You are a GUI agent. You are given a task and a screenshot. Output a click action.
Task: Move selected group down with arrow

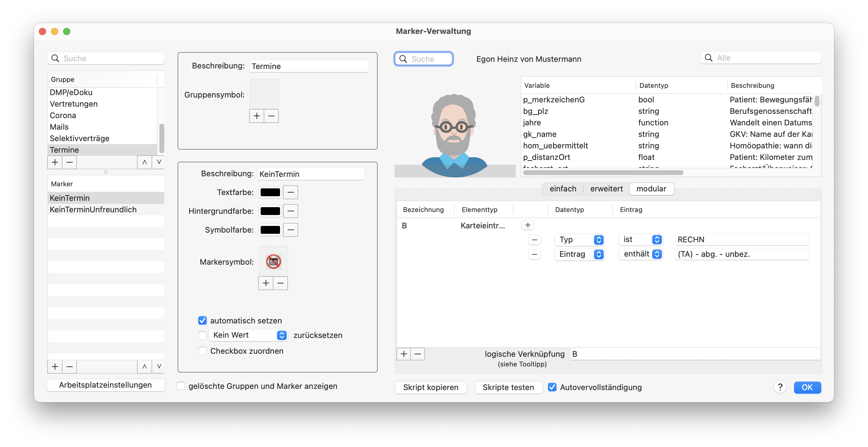point(159,162)
